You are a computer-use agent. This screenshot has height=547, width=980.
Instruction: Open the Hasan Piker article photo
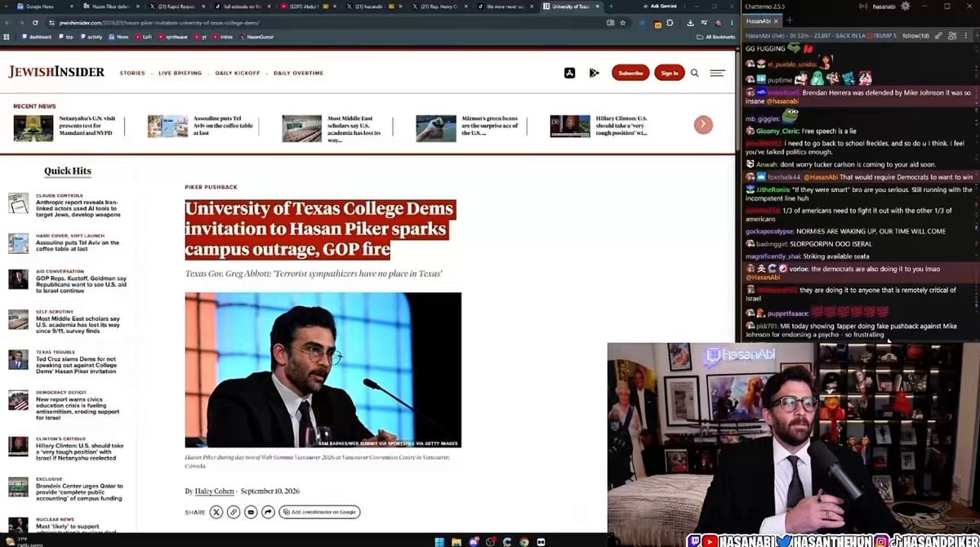(x=323, y=370)
